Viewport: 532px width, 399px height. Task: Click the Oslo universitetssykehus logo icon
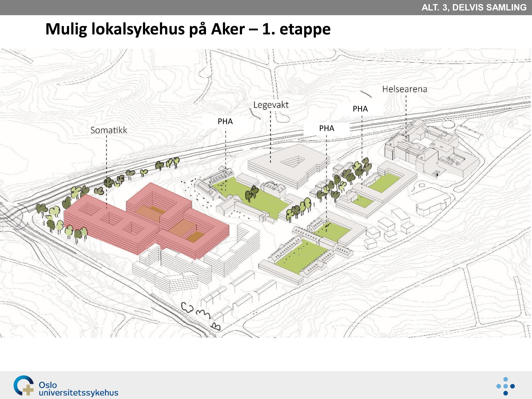tap(23, 385)
